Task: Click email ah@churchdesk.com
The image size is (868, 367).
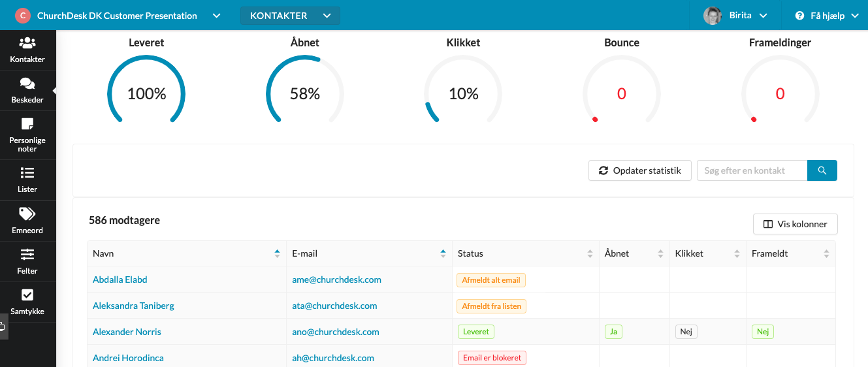Action: click(333, 358)
